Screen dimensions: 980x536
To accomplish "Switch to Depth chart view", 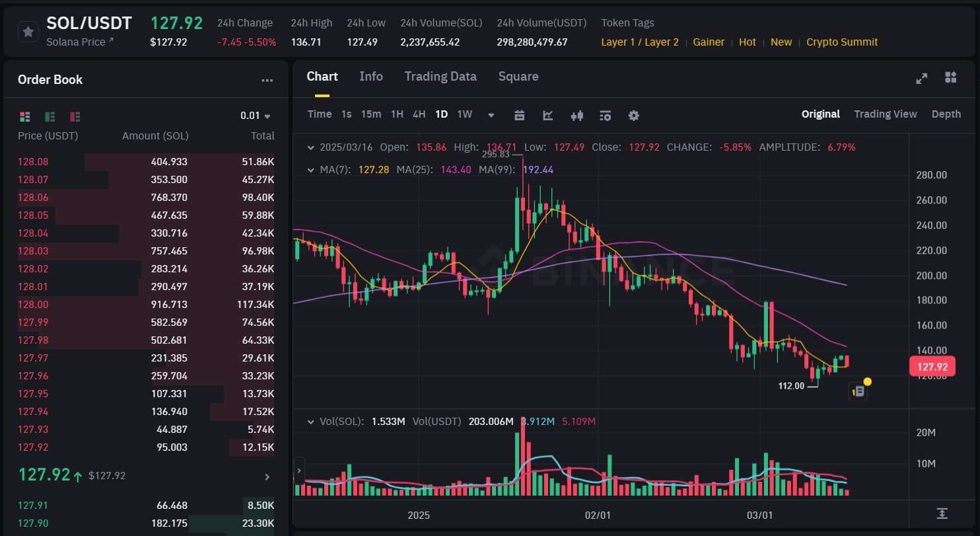I will tap(946, 114).
